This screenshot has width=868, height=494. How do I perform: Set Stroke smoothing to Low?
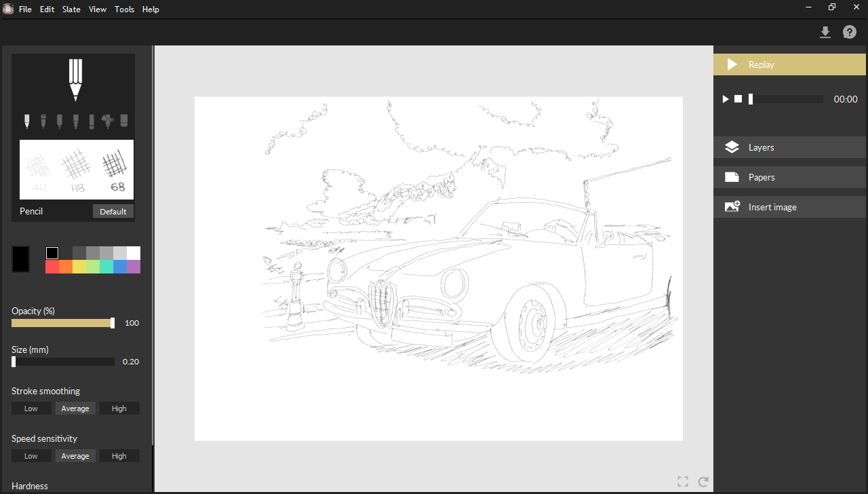(x=31, y=408)
